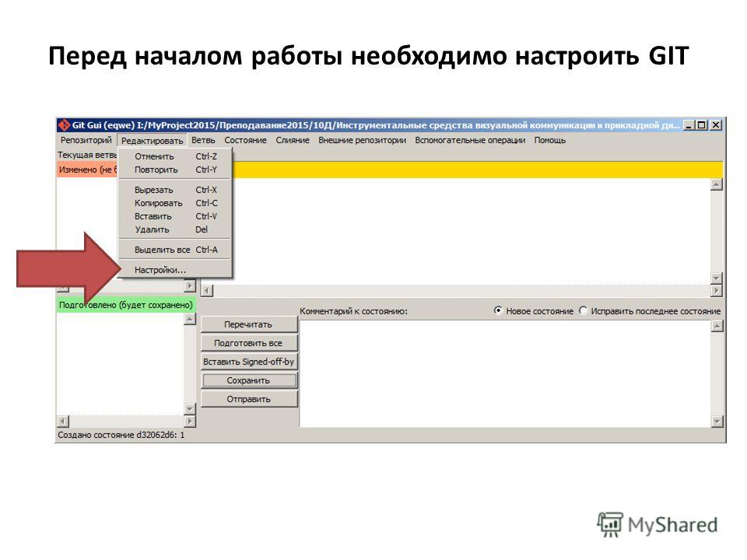747x560 pixels.
Task: Click the staged list scroll-right arrow
Action: 190,422
